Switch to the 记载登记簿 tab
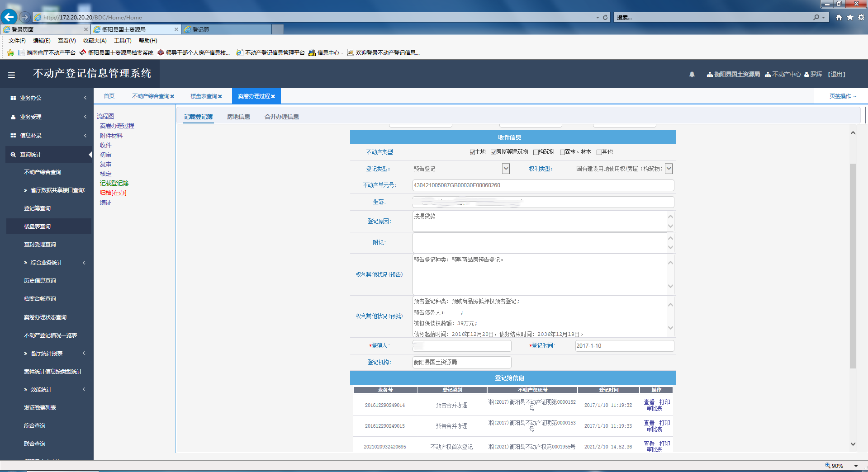868x472 pixels. point(198,117)
